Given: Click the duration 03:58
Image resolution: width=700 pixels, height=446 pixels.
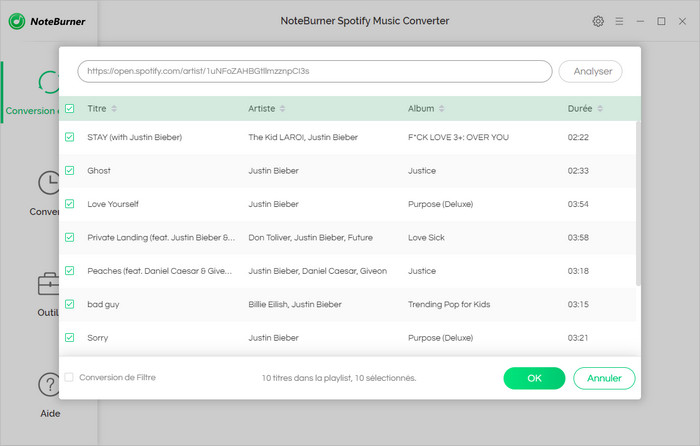Looking at the screenshot, I should [x=578, y=238].
